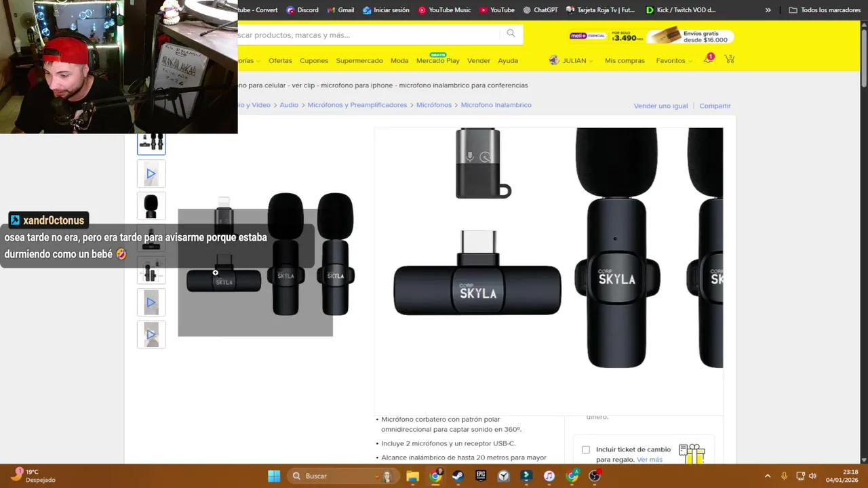The image size is (868, 488).
Task: Open the notifications bell icon
Action: click(x=708, y=60)
